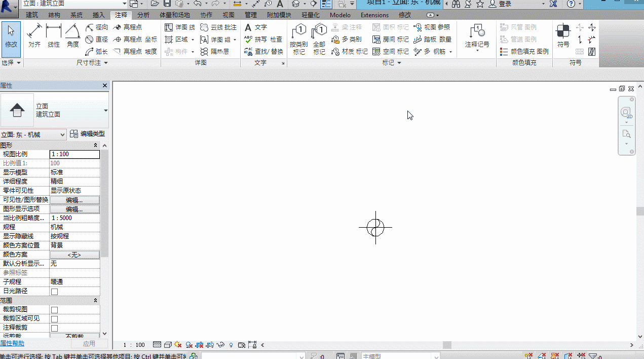Open the 符号 symbol tool
644x359 pixels.
coord(563,37)
